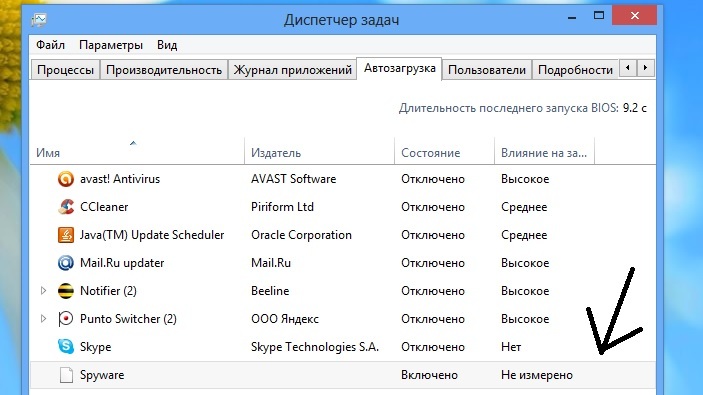Screen dimensions: 703x395
Task: Click the CCleaner startup entry icon
Action: 66,207
